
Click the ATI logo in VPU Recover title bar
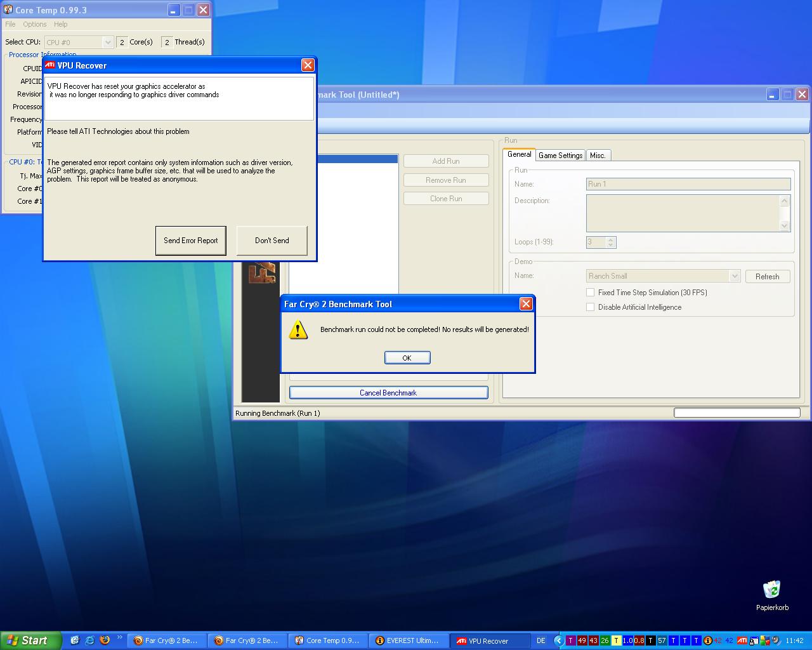[50, 65]
